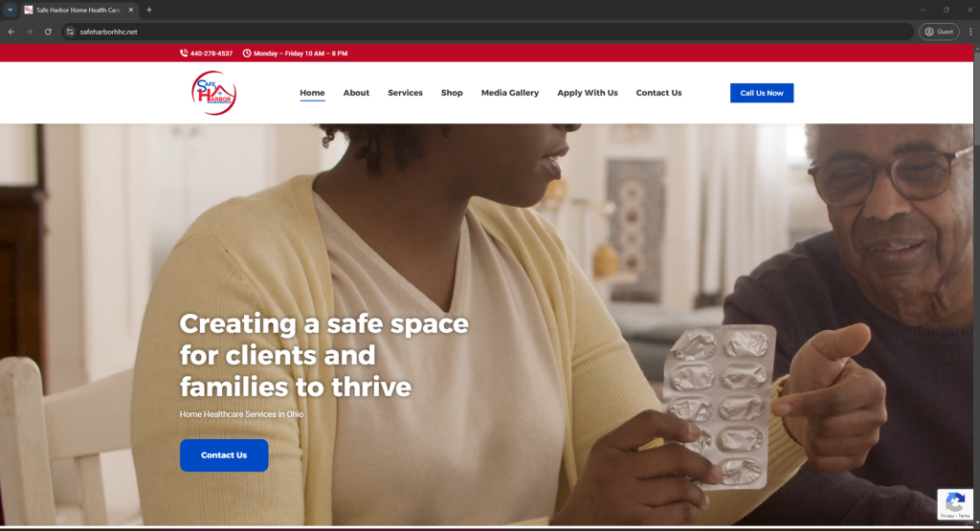
Task: Click the reCAPTCHA badge
Action: (x=955, y=504)
